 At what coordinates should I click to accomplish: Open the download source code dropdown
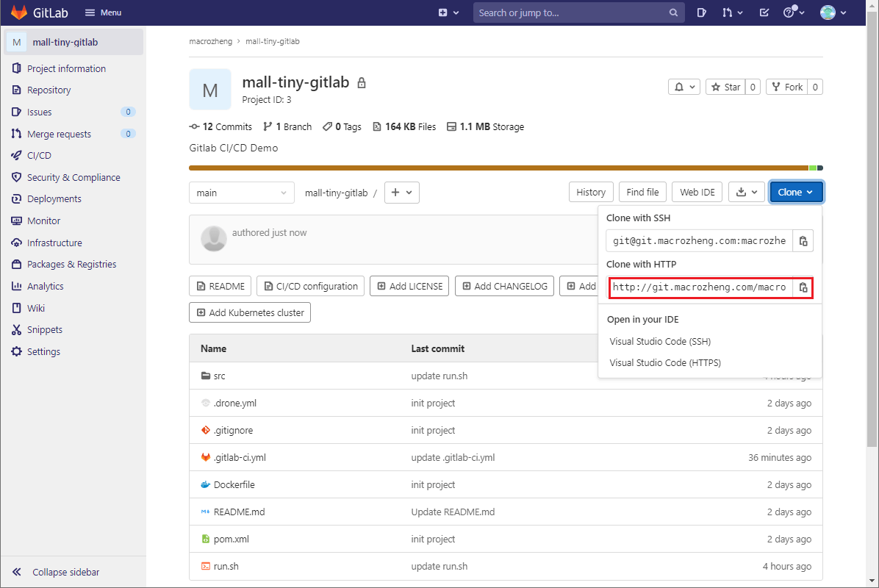pos(747,193)
